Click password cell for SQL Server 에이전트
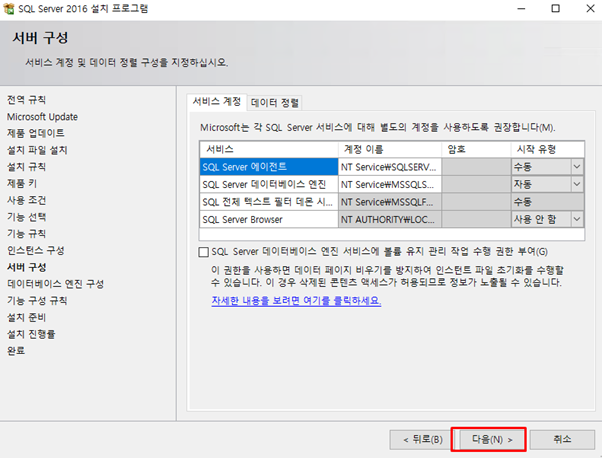The image size is (602, 458). [476, 167]
